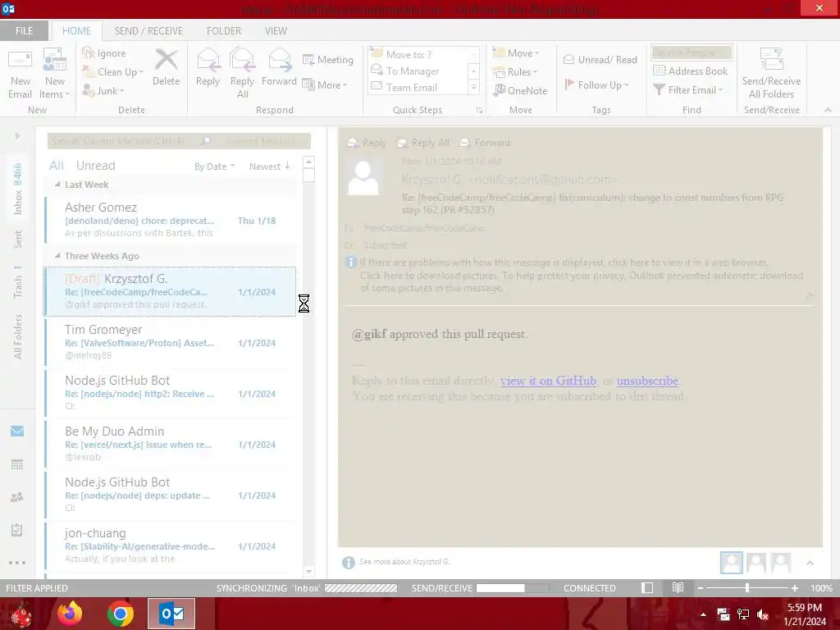Switch to the VIEW tab
The height and width of the screenshot is (630, 840).
276,30
